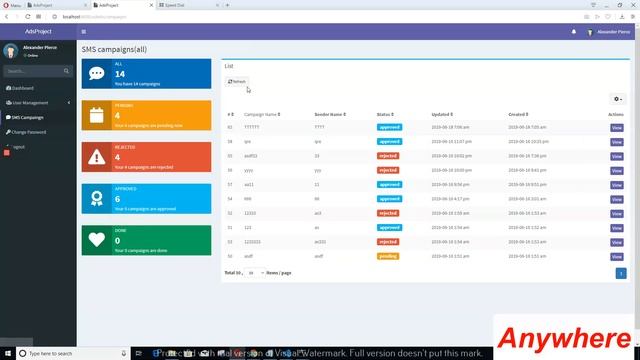The image size is (640, 360).
Task: Click the Refresh button above the list
Action: (x=237, y=82)
